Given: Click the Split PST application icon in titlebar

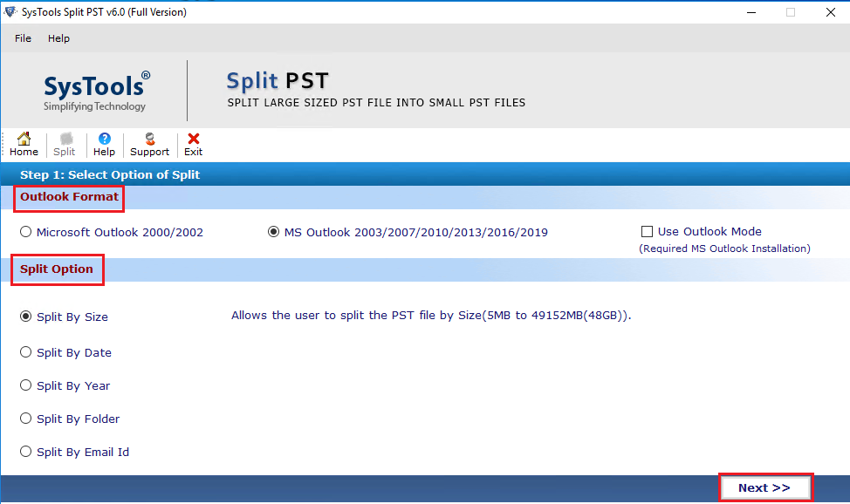Looking at the screenshot, I should [x=11, y=12].
